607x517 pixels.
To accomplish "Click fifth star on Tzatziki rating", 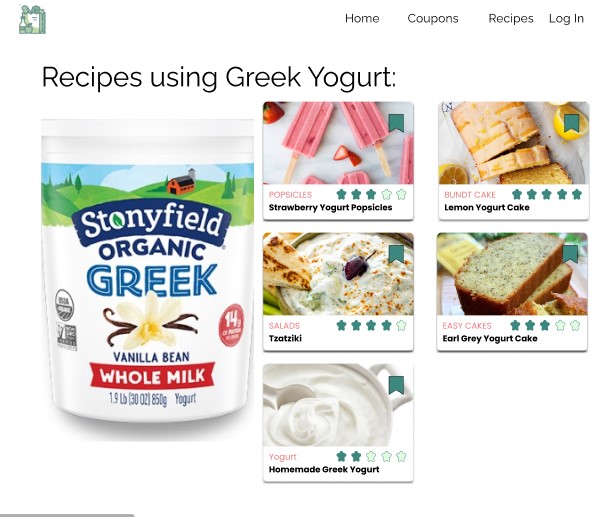I will coord(401,325).
